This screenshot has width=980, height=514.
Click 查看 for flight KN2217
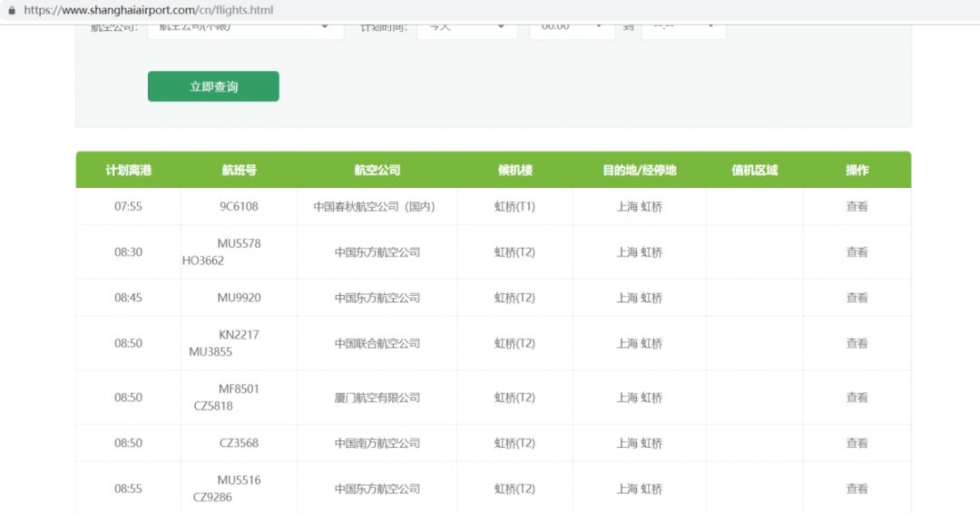click(x=857, y=343)
